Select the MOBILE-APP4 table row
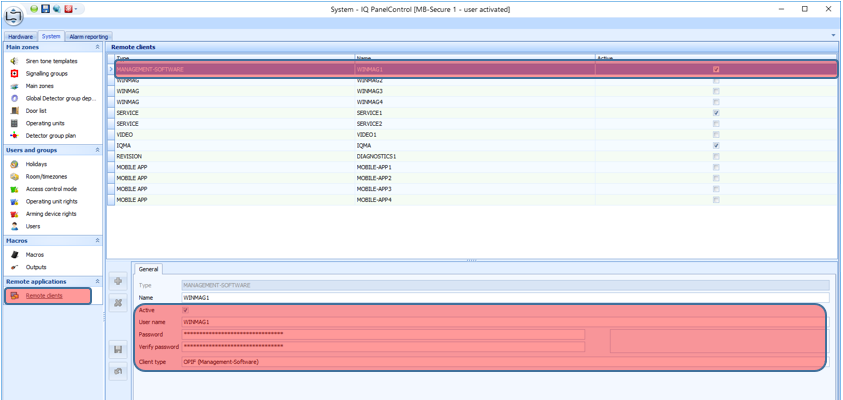The width and height of the screenshot is (843, 400). click(472, 199)
